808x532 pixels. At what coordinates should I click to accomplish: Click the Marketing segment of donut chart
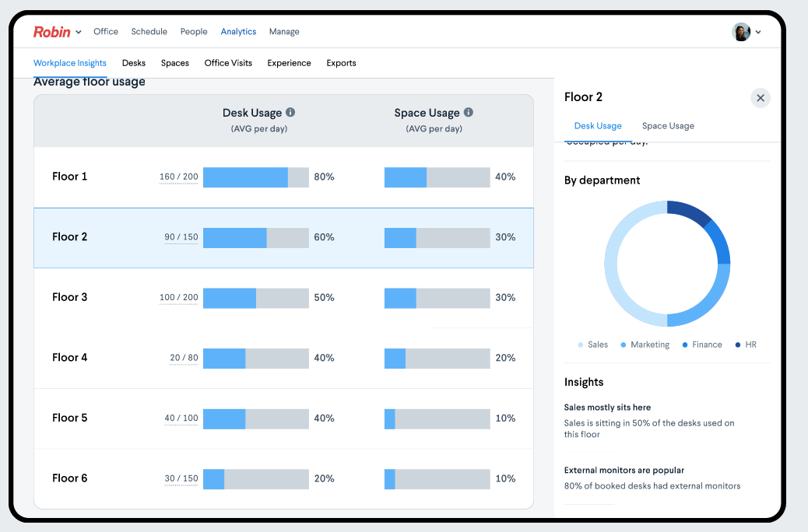point(709,304)
